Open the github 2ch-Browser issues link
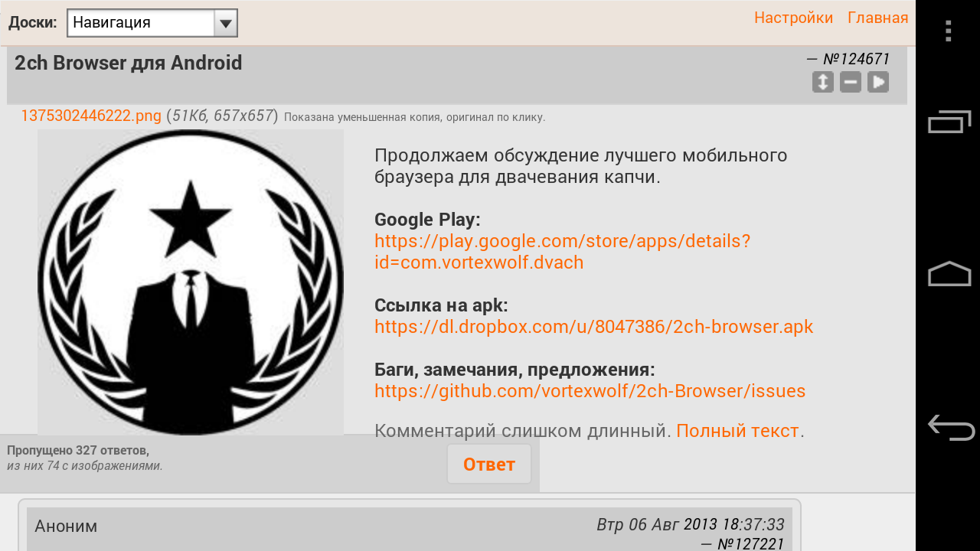 coord(590,391)
